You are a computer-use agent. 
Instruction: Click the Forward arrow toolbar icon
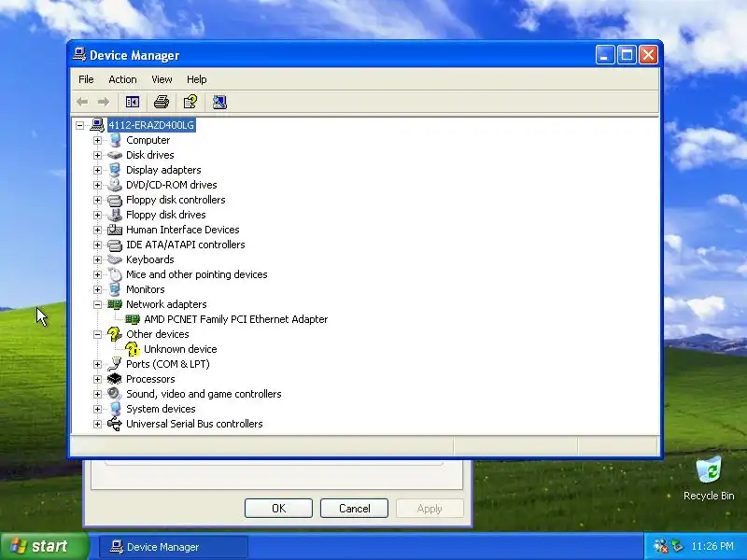click(x=103, y=102)
